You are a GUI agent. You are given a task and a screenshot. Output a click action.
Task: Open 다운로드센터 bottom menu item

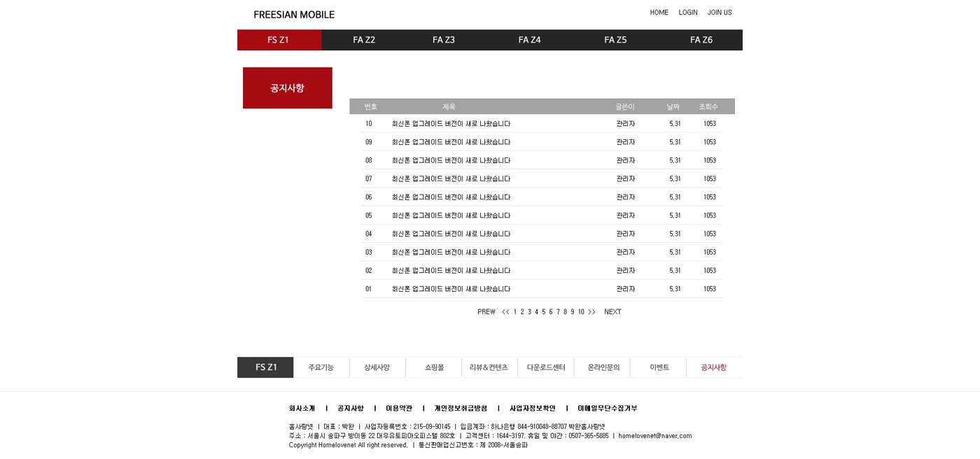coord(546,367)
